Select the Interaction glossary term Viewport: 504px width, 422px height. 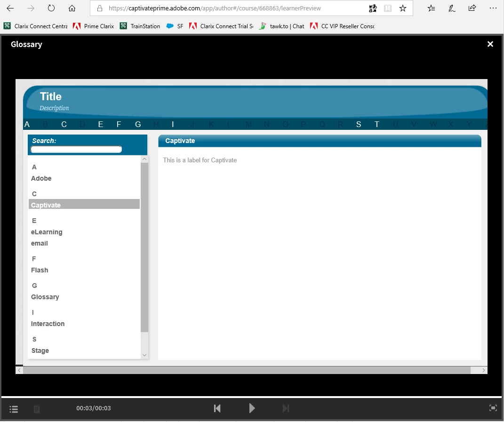click(48, 324)
